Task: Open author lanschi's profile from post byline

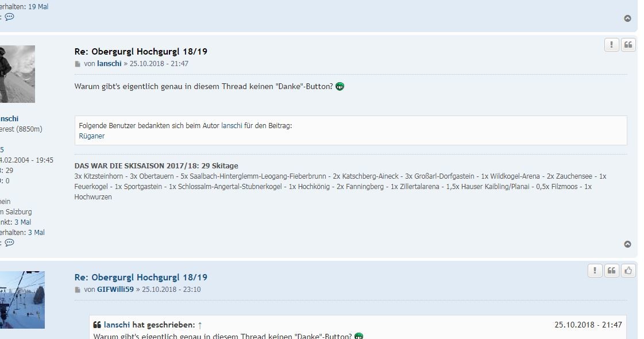Action: (109, 64)
